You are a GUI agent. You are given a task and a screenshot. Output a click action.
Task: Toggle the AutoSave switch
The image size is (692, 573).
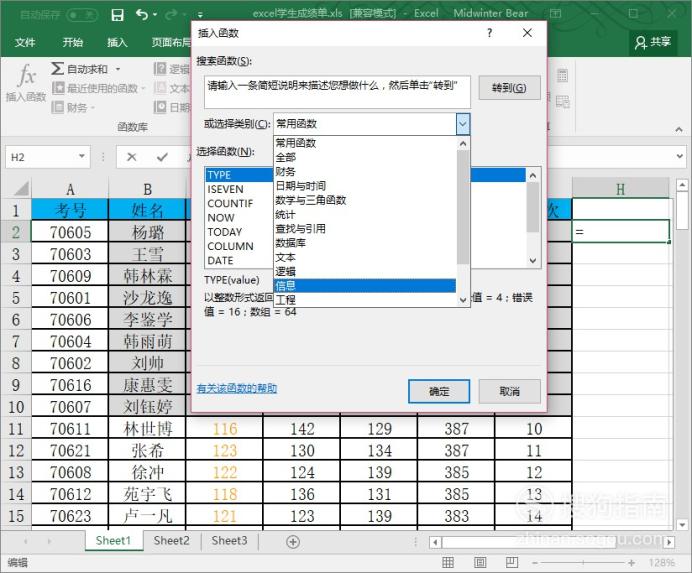click(x=82, y=15)
